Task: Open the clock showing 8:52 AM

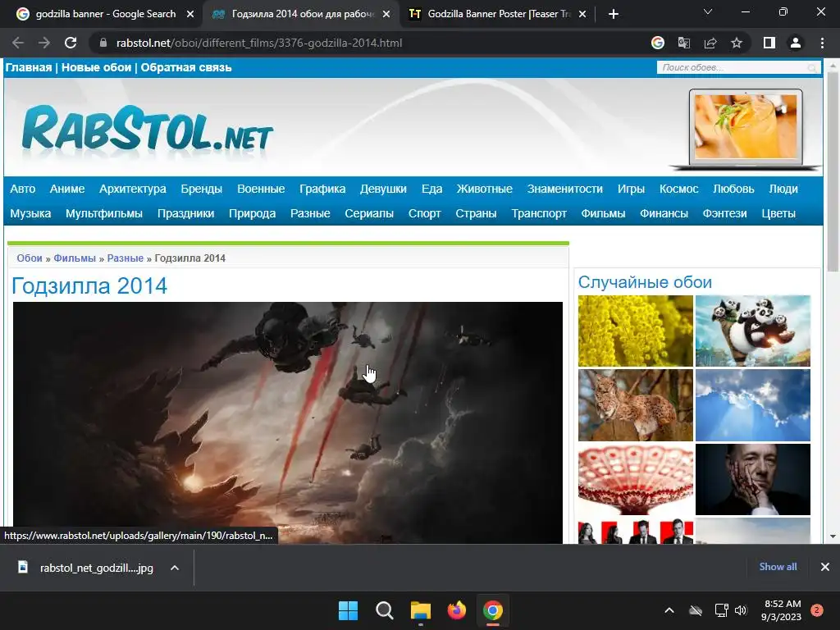Action: (781, 610)
